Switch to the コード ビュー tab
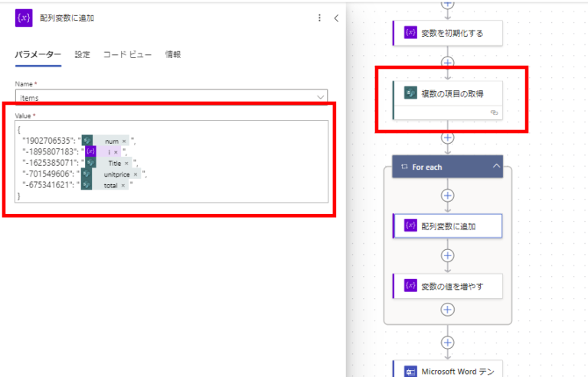 coord(128,54)
